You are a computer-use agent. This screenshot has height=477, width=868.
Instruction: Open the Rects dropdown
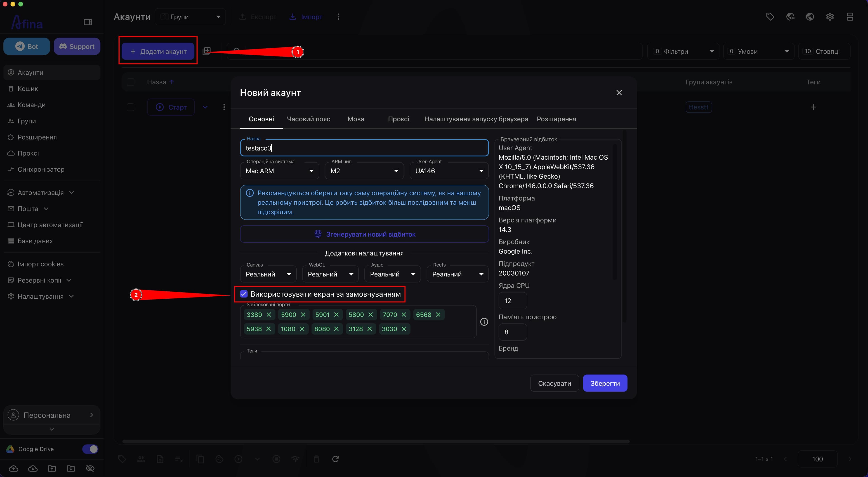[458, 274]
